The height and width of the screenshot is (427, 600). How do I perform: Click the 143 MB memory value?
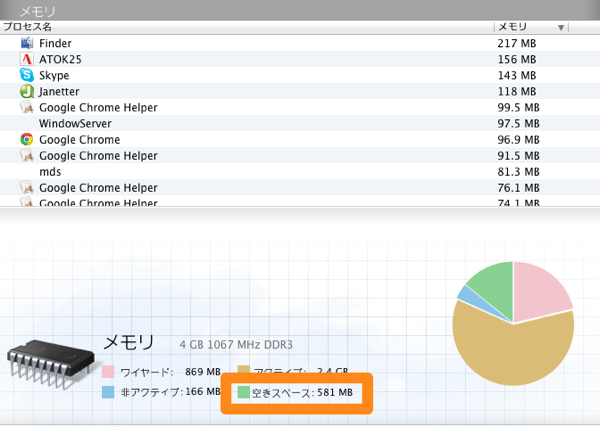pyautogui.click(x=517, y=75)
